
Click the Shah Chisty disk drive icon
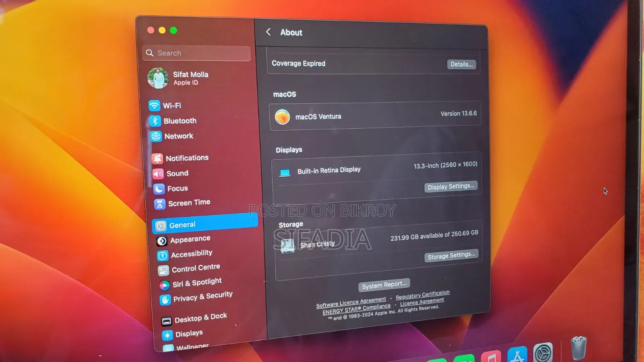click(287, 246)
